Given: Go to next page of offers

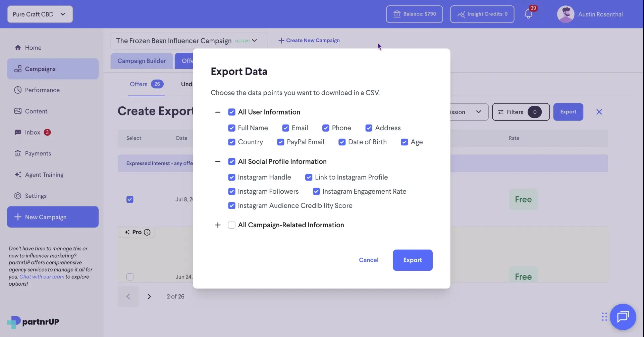Looking at the screenshot, I should coord(149,296).
